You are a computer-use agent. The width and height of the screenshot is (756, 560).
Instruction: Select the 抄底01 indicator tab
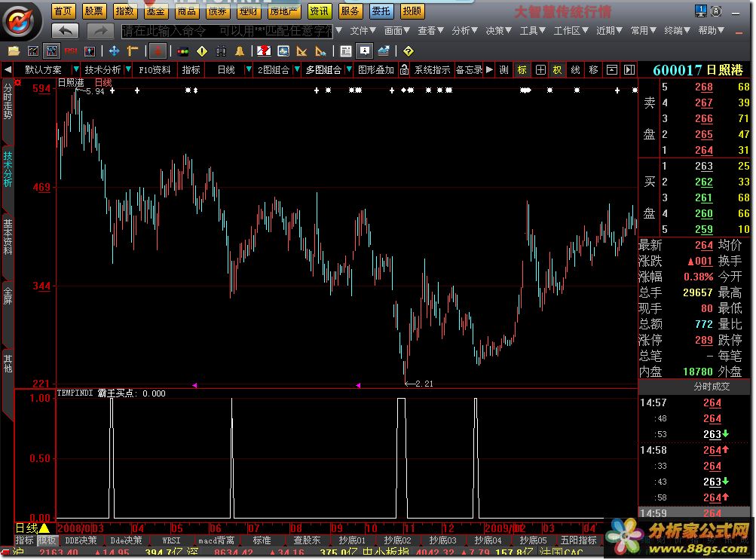(352, 540)
